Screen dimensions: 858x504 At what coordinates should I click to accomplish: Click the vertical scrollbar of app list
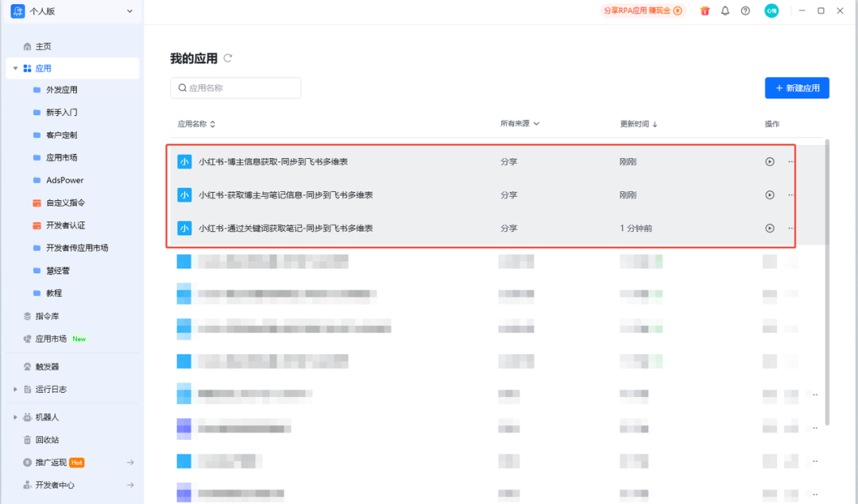(x=827, y=282)
